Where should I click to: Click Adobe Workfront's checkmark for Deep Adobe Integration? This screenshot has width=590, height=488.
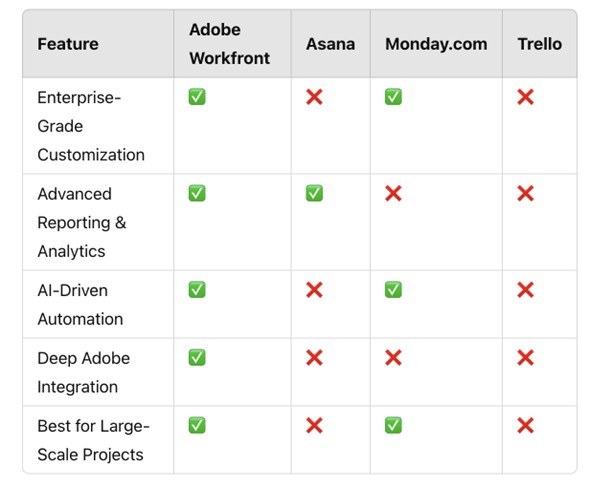coord(197,357)
